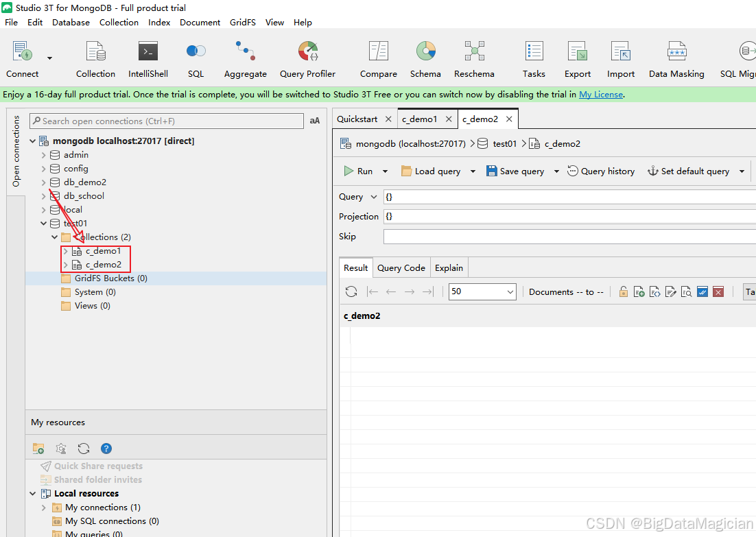Click the Connect toolbar icon
Image resolution: width=756 pixels, height=537 pixels.
(x=22, y=60)
